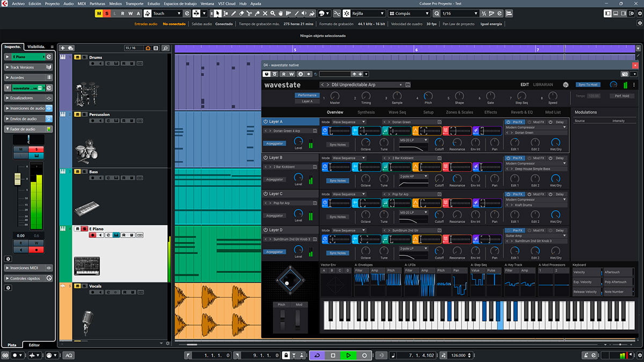Toggle Arpeggiator for Layer D
The width and height of the screenshot is (644, 362).
coord(275,252)
